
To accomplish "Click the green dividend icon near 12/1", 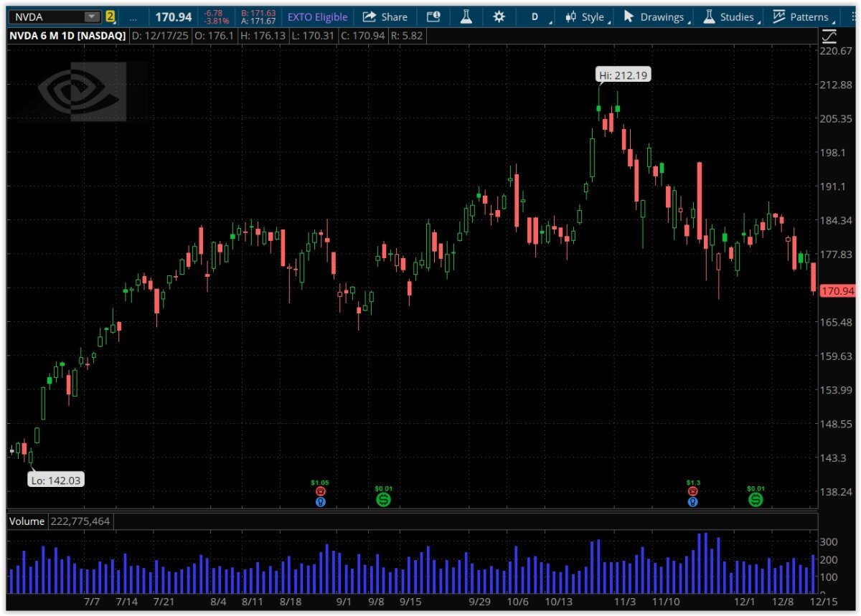I will click(x=756, y=499).
